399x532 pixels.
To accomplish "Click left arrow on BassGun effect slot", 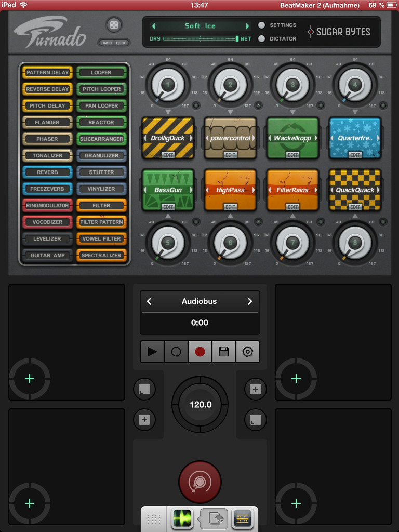I will (145, 190).
